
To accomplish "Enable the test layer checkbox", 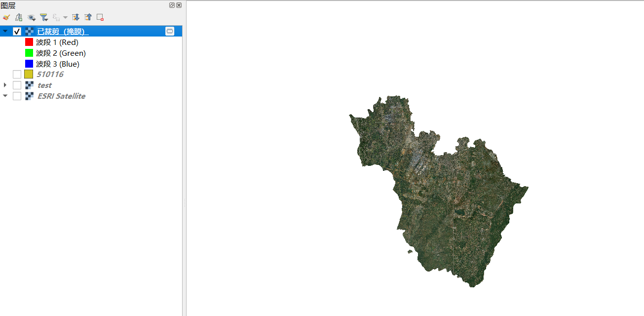I will coord(17,85).
